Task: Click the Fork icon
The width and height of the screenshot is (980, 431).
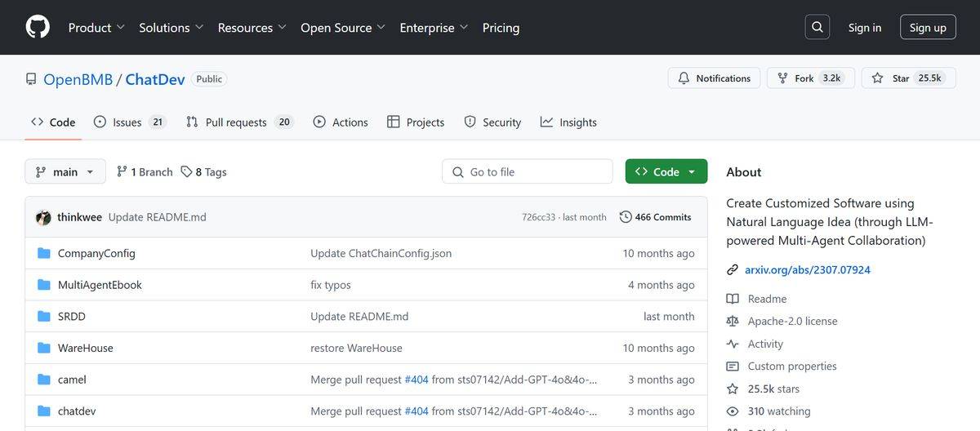Action: pos(782,78)
